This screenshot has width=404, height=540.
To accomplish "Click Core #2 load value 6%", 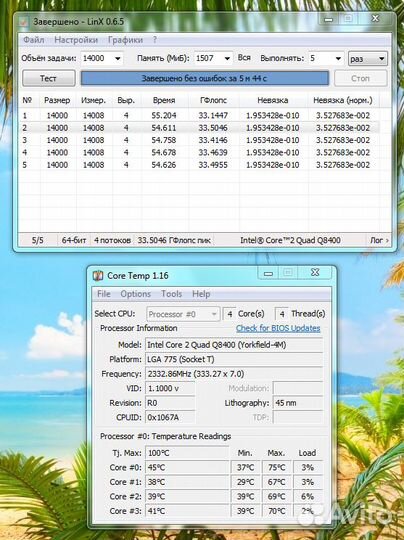I will 308,497.
